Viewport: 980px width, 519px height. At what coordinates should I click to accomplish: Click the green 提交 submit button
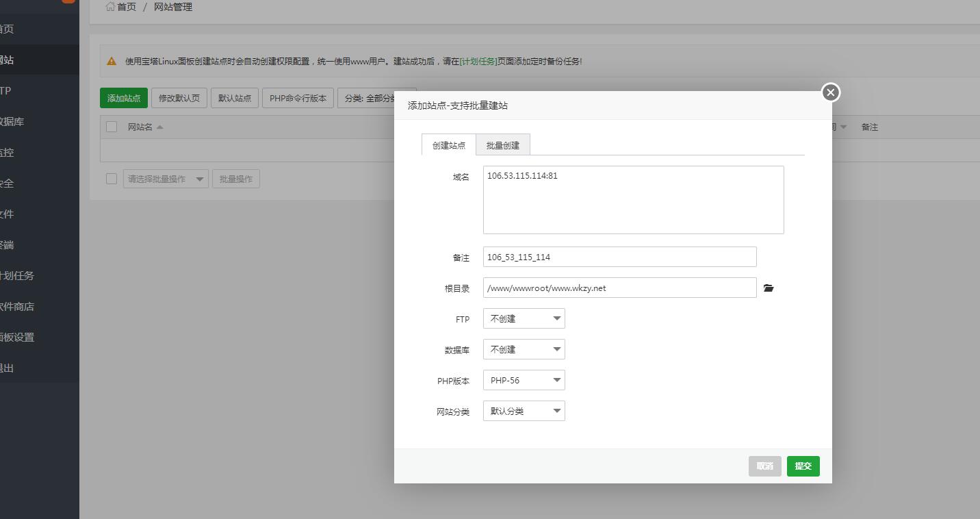803,466
